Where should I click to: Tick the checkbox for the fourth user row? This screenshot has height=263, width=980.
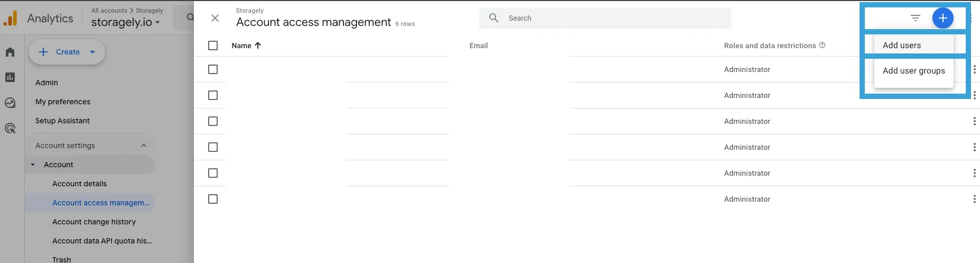[x=213, y=147]
